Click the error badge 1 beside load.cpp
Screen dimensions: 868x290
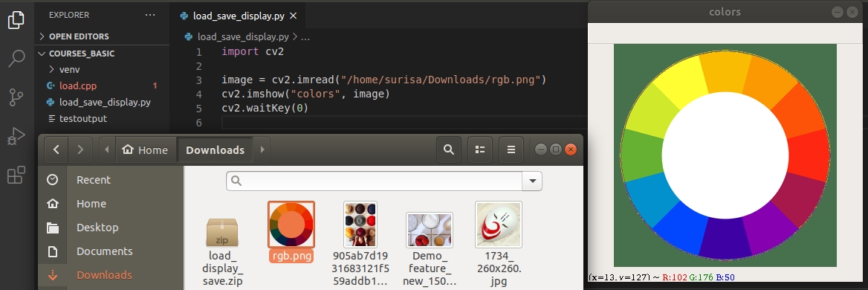(x=155, y=86)
